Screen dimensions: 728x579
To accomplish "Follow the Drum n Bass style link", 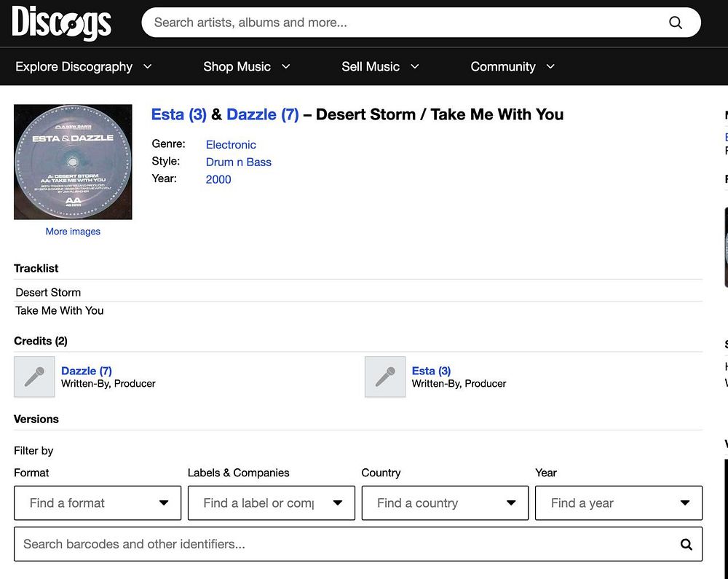I will click(x=239, y=162).
